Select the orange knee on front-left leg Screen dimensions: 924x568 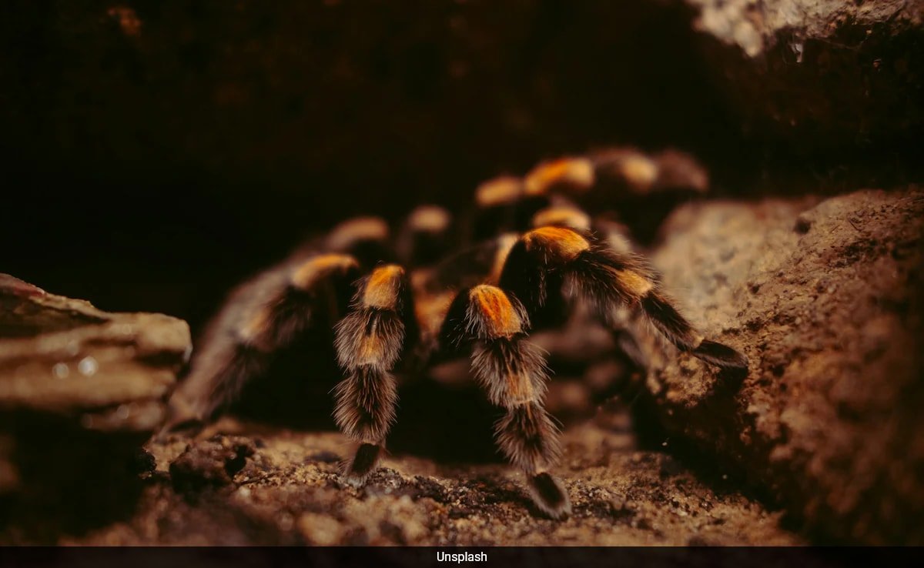pyautogui.click(x=383, y=286)
